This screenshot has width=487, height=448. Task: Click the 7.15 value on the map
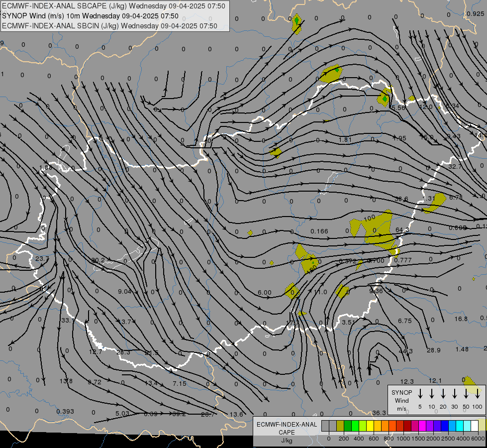tap(180, 383)
